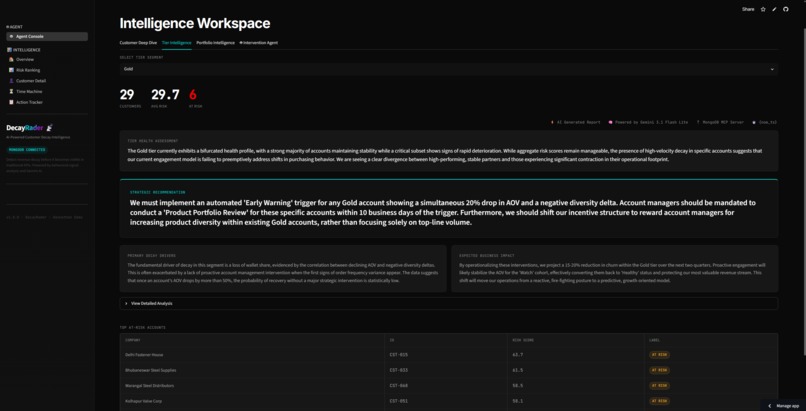Click the Expected Business Impact card
806x411 pixels.
[615, 269]
